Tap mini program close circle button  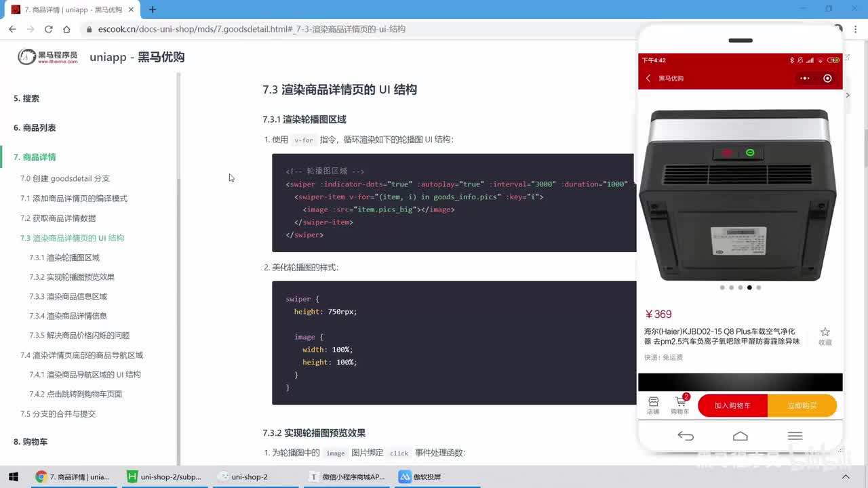827,79
